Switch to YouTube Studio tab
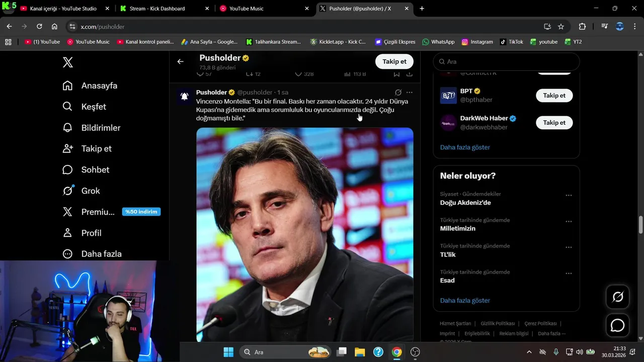Screen dimensions: 644x362 coord(63,9)
